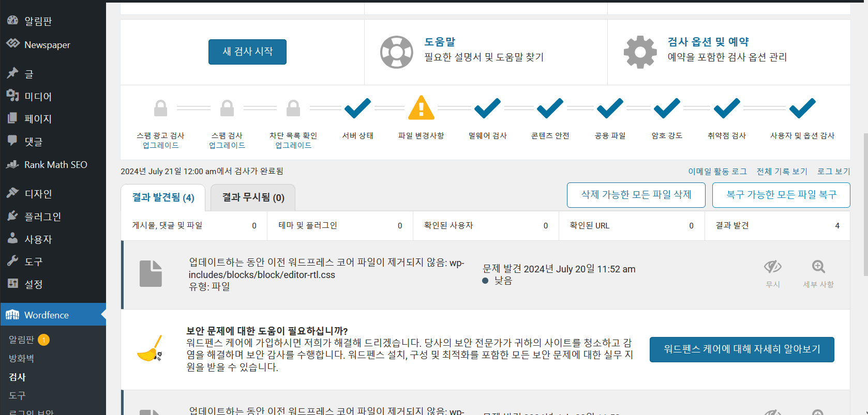
Task: Switch to 결과 발견됨 (4) tab
Action: coord(163,197)
